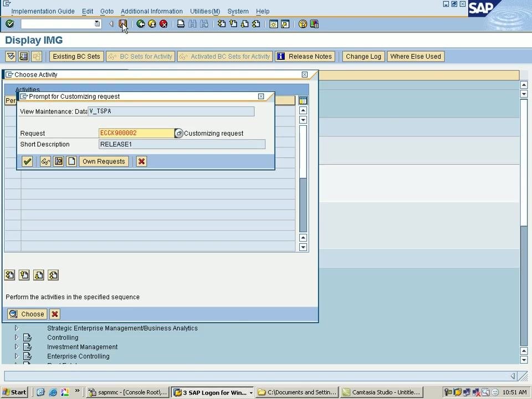Click the Request number input field
This screenshot has height=399, width=532.
click(136, 133)
